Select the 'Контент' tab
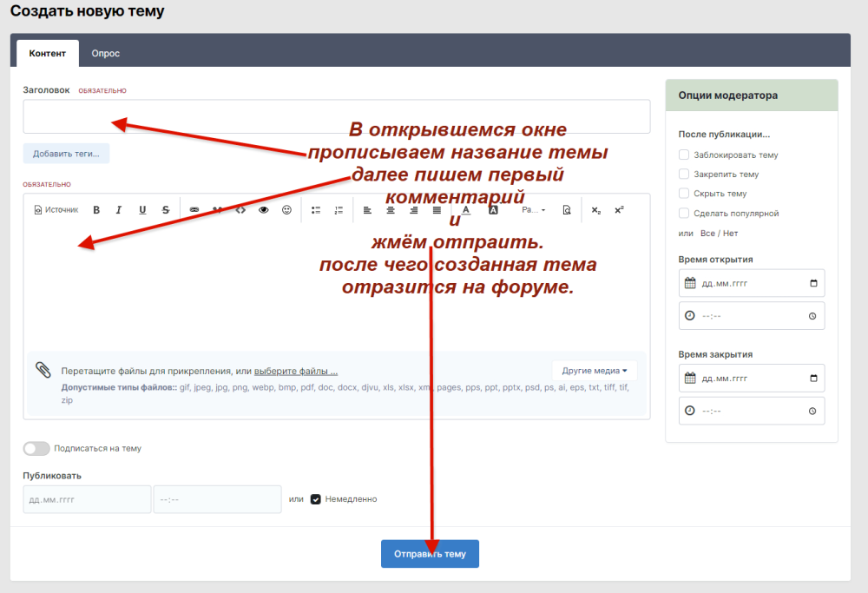 click(x=48, y=53)
